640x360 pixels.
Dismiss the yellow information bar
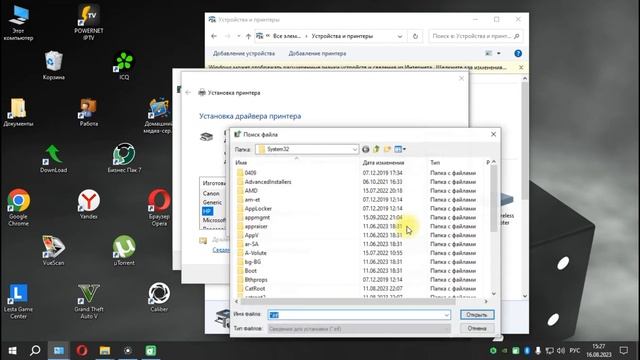click(x=521, y=68)
